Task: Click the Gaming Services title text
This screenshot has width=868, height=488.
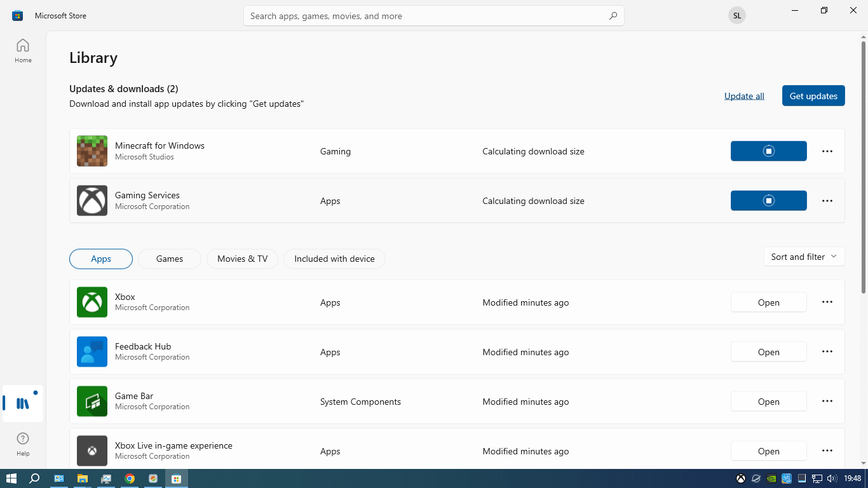Action: pyautogui.click(x=147, y=195)
